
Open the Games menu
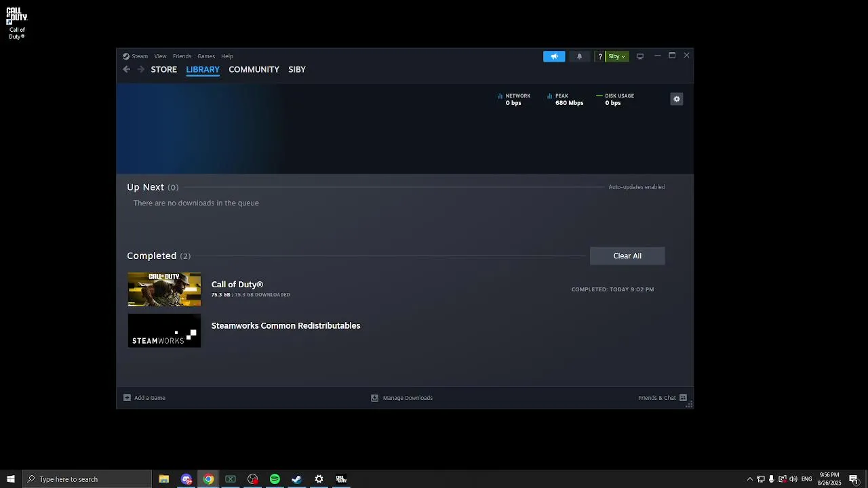[206, 56]
